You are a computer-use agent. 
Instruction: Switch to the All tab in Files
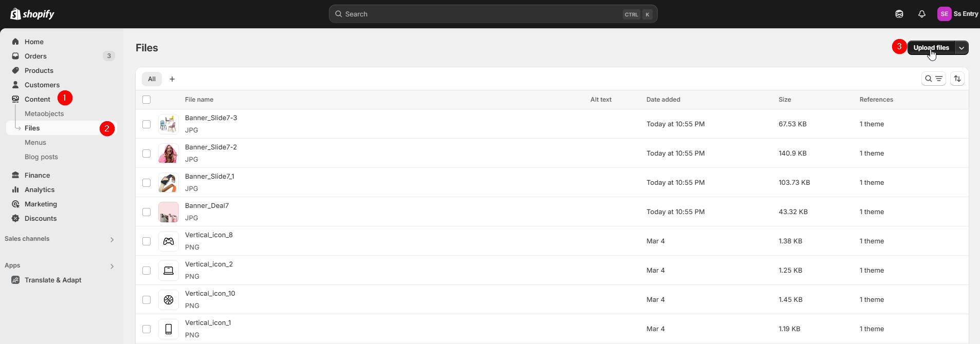152,79
